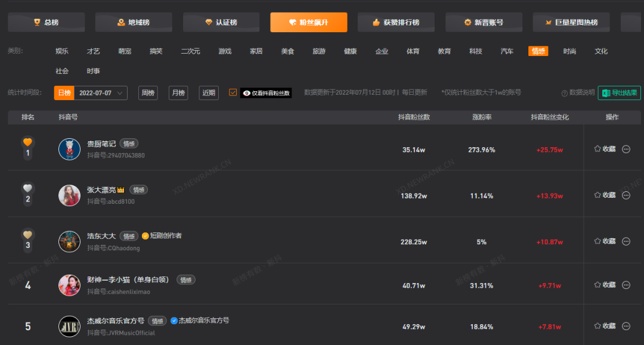
Task: Open 张大漂亮 avatar thumbnail
Action: [x=69, y=195]
